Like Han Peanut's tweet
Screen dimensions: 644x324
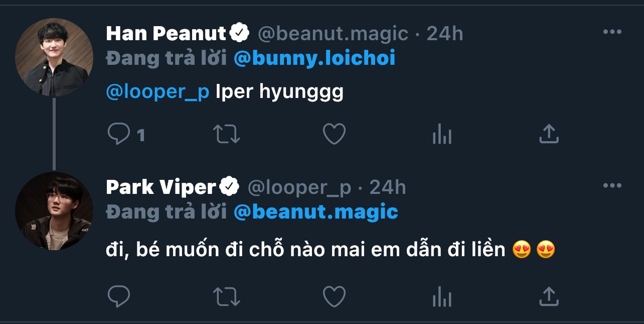[x=334, y=135]
